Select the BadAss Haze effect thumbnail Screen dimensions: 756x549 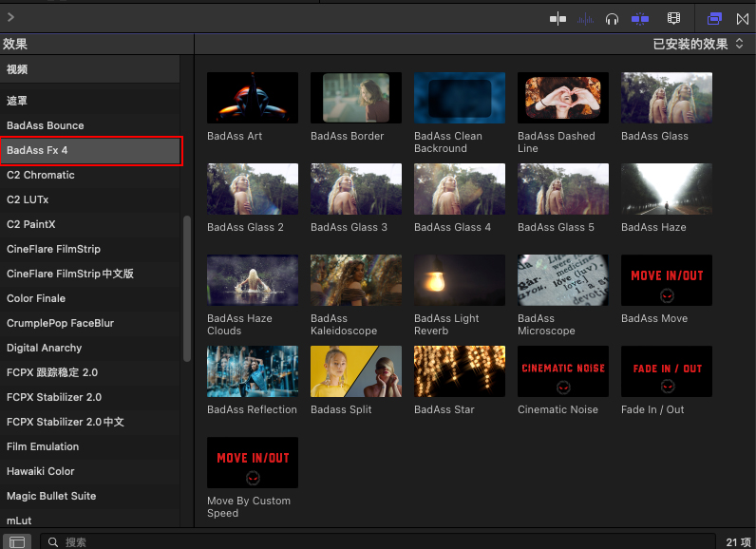667,189
